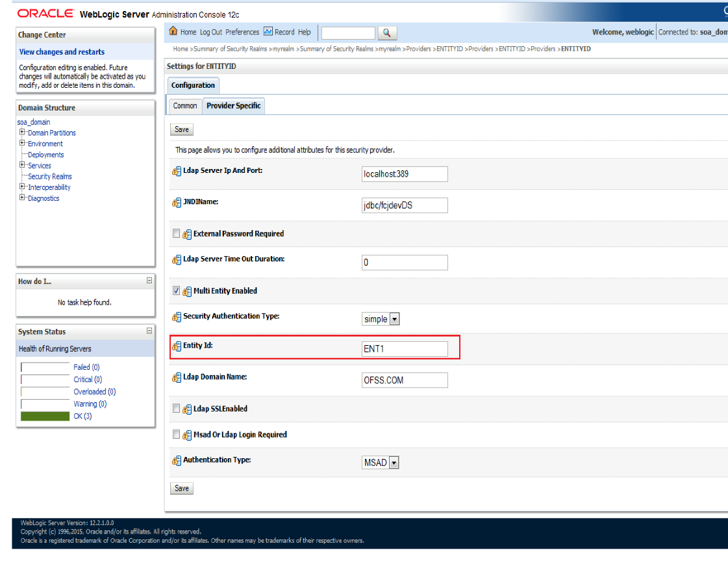The height and width of the screenshot is (570, 728).
Task: Expand Services tree node
Action: pos(22,165)
